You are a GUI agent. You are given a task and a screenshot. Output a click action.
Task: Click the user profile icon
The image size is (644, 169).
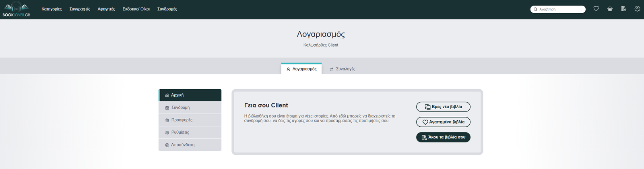click(x=637, y=9)
